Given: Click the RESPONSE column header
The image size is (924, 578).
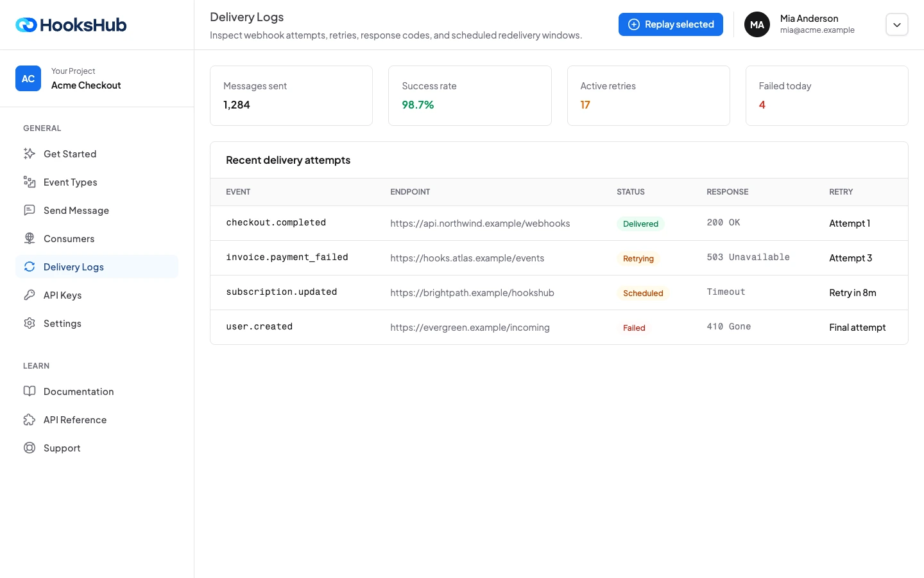Looking at the screenshot, I should (x=728, y=192).
